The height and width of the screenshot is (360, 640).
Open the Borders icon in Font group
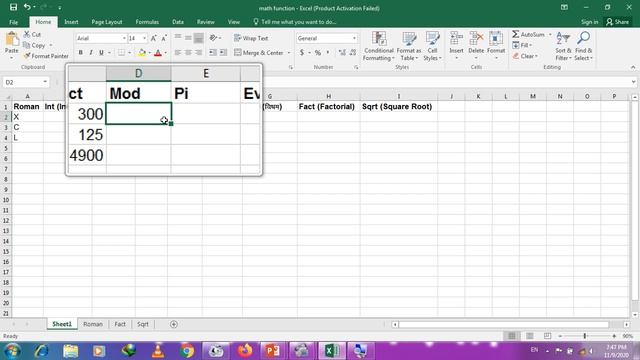point(121,53)
